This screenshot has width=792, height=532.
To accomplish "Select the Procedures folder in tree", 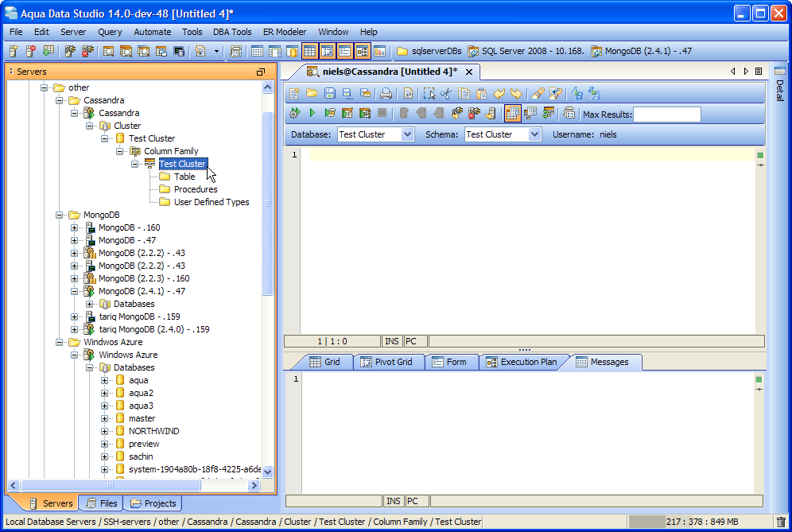I will [x=196, y=189].
